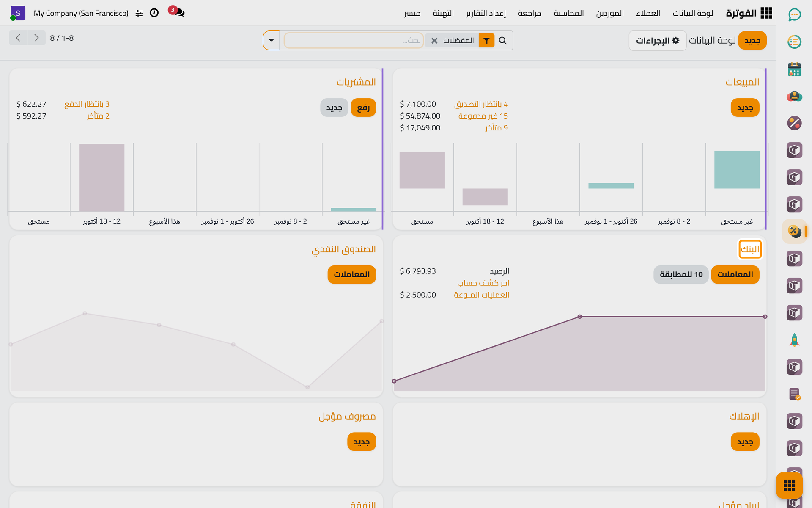The width and height of the screenshot is (812, 508).
Task: Click the highlighted accounting app icon in sidebar
Action: 794,231
